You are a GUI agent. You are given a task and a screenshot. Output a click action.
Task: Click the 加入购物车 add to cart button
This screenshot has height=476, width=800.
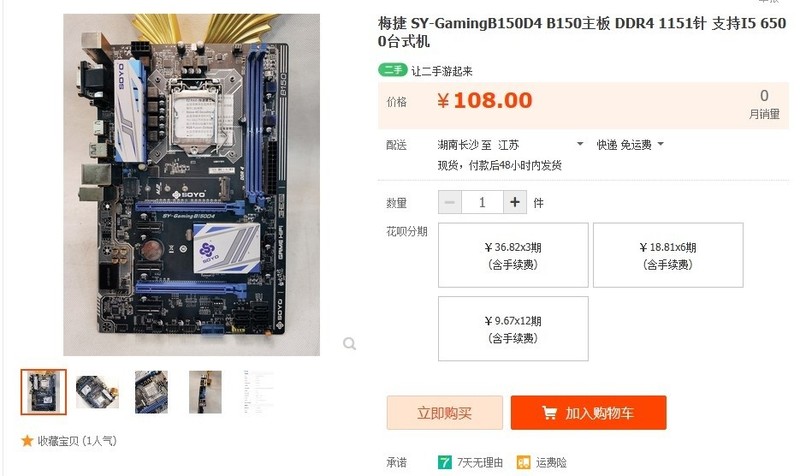[x=588, y=413]
